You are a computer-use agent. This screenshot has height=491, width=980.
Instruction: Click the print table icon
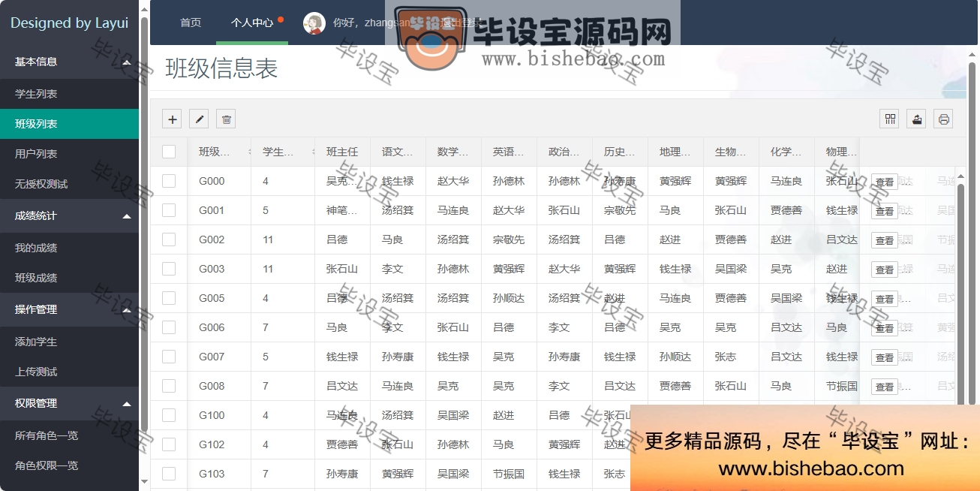944,119
